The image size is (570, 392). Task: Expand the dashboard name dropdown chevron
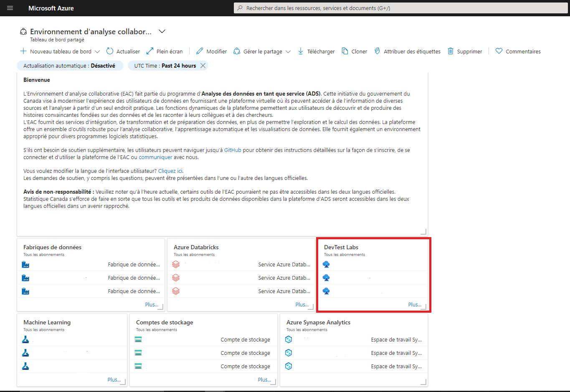162,31
